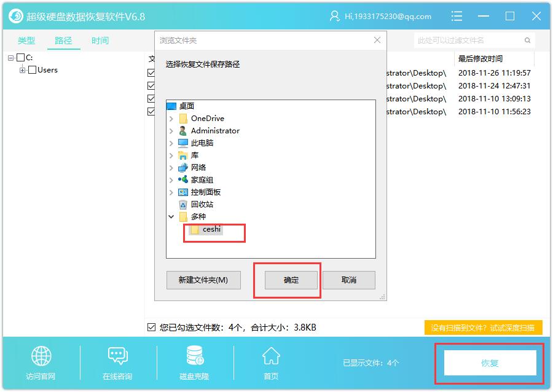Switch to the 类型 tab

[26, 41]
